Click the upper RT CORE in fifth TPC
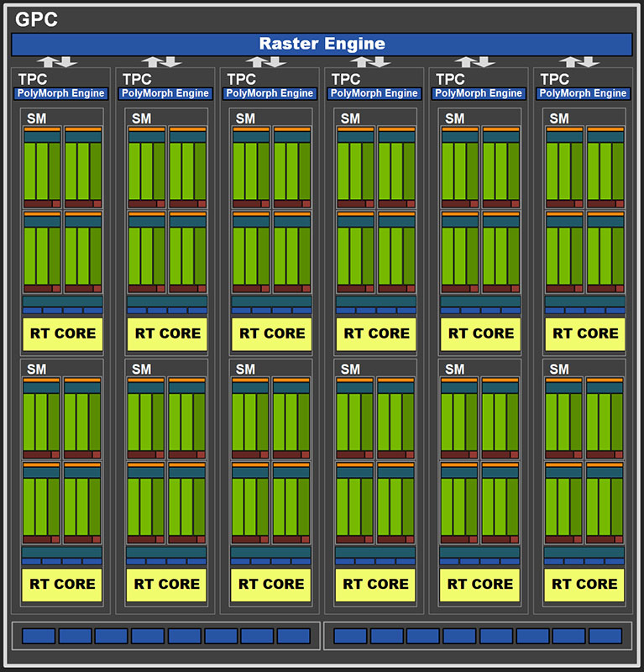The image size is (644, 672). click(480, 333)
